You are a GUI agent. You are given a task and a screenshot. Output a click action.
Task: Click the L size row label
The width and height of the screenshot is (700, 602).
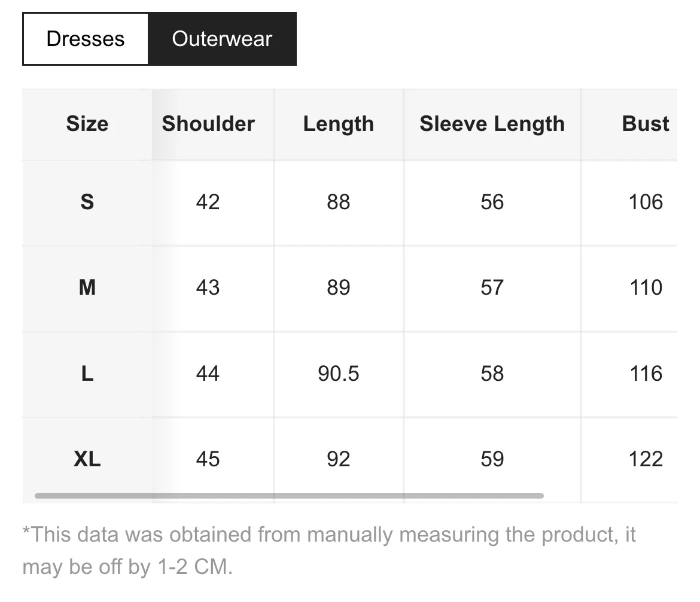click(x=87, y=374)
